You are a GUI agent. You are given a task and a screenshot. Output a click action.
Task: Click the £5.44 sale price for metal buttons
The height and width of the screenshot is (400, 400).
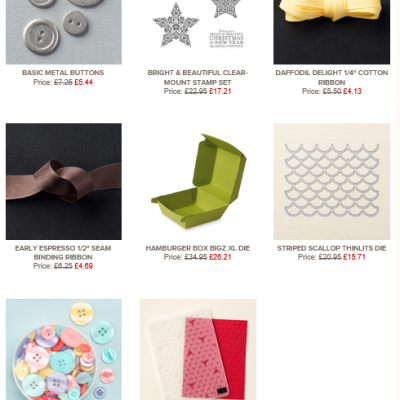pos(83,82)
